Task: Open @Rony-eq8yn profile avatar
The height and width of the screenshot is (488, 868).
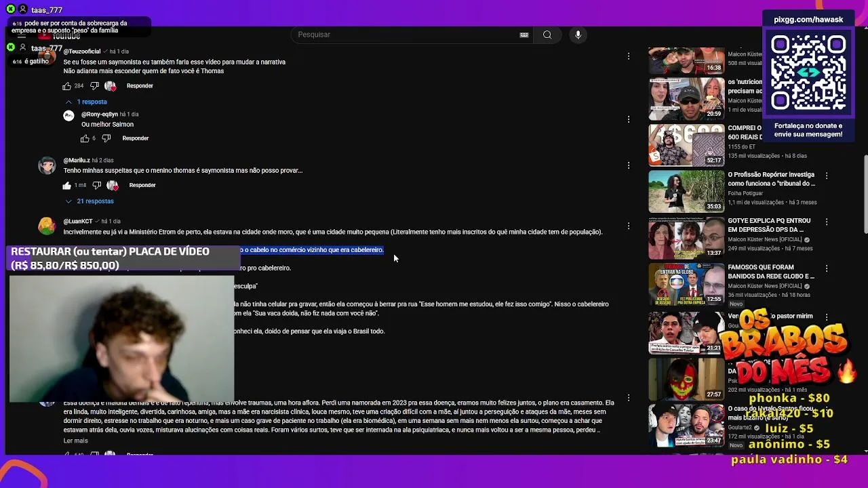Action: [x=68, y=116]
